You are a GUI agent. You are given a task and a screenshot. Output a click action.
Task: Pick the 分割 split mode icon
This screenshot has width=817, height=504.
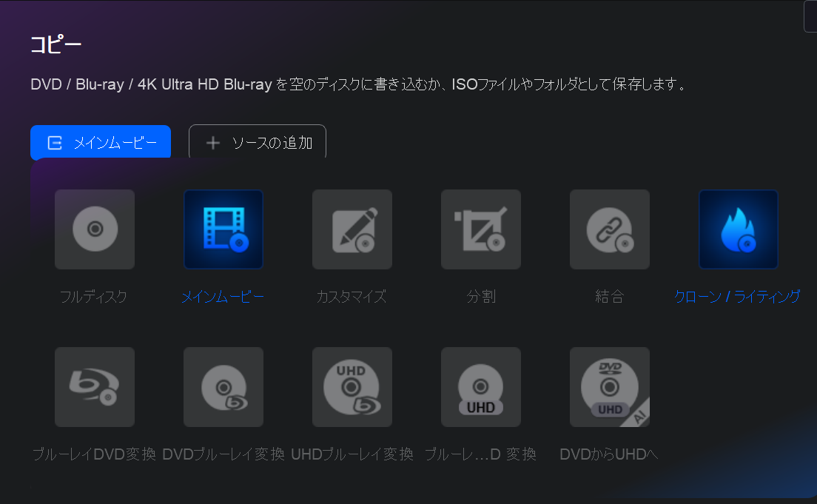point(481,229)
